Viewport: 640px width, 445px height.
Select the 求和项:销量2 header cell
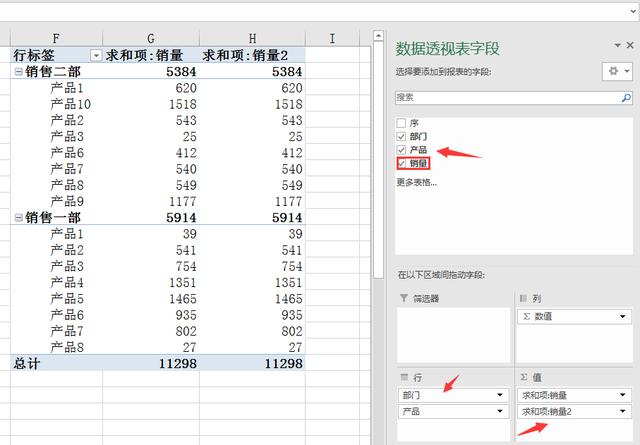tap(252, 55)
